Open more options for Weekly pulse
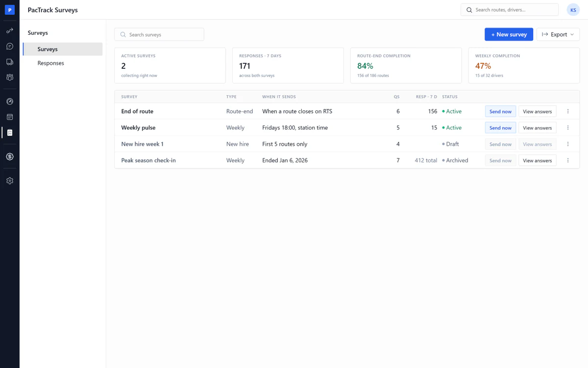 (568, 128)
